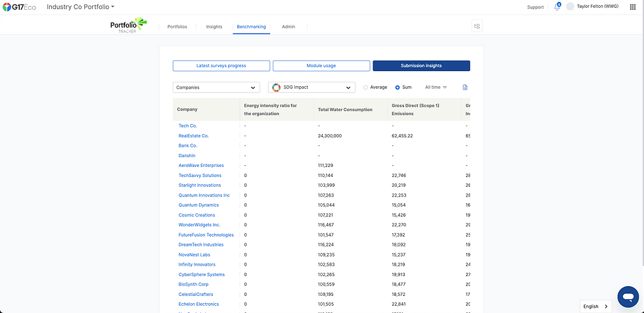Open TechSavvy Solutions link
The image size is (644, 313).
click(200, 176)
